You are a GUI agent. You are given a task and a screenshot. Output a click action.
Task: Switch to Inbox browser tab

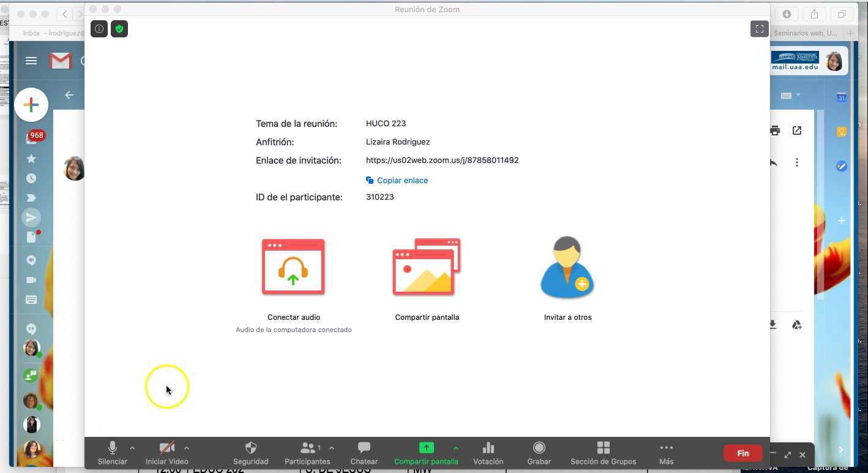[53, 33]
